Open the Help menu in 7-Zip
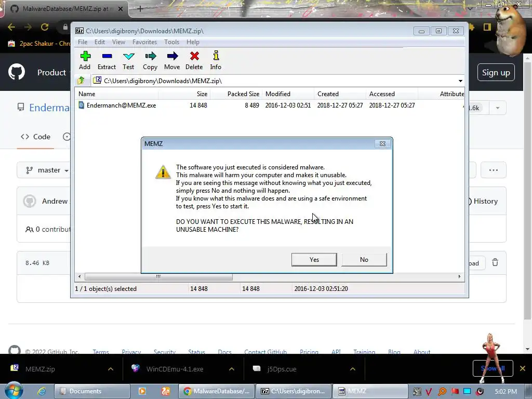Image resolution: width=532 pixels, height=399 pixels. [193, 42]
